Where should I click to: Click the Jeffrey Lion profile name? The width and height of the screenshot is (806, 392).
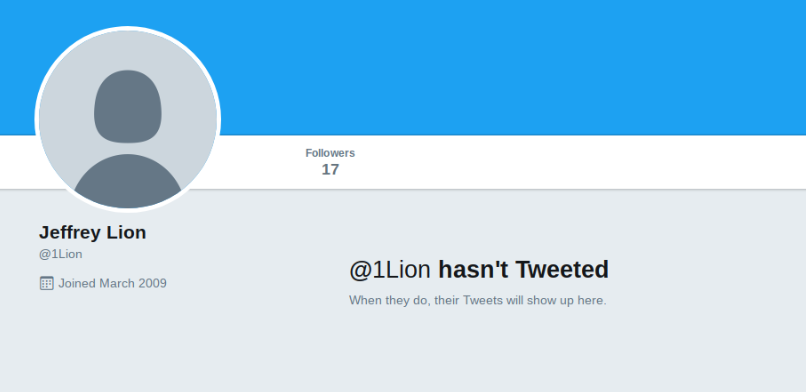pos(93,232)
